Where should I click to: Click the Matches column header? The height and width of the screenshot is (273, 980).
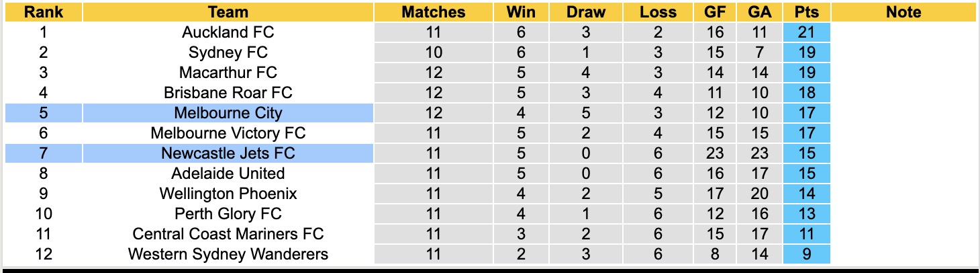(x=433, y=12)
